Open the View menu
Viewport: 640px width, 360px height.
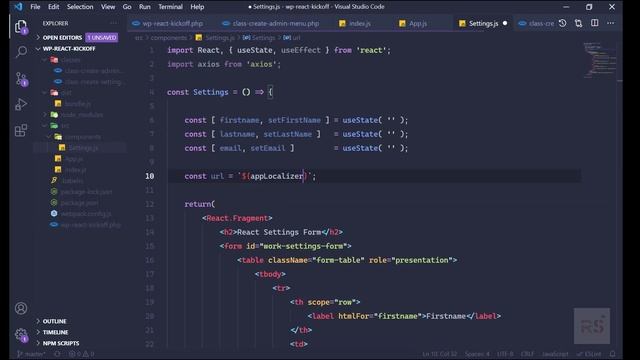[x=108, y=7]
